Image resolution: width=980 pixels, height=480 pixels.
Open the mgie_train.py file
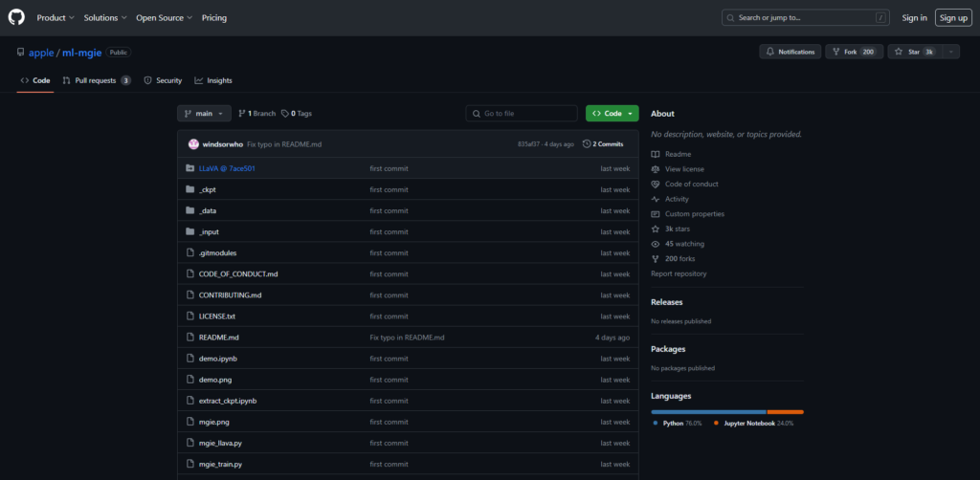221,465
